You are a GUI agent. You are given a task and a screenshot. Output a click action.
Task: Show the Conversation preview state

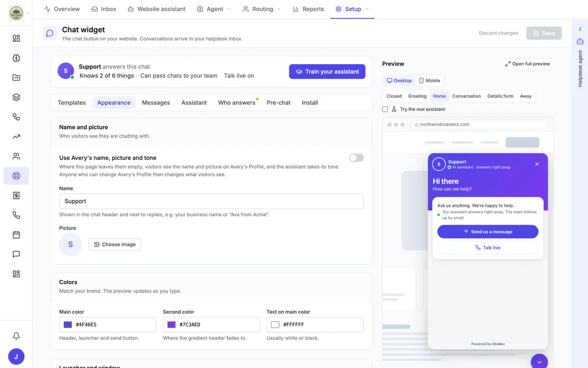[466, 96]
